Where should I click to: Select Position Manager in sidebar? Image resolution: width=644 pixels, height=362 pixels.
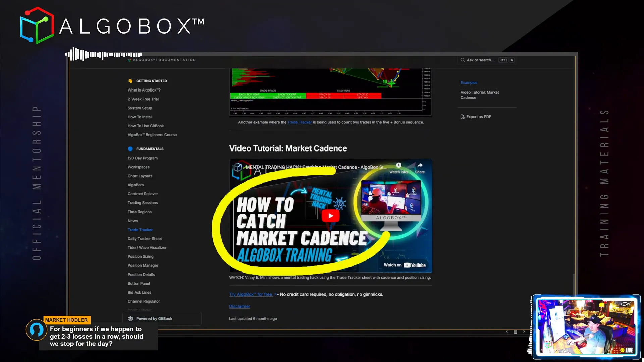[143, 265]
